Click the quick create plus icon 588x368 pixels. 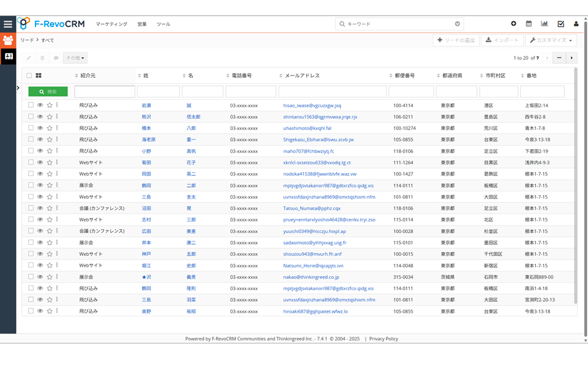coord(513,24)
